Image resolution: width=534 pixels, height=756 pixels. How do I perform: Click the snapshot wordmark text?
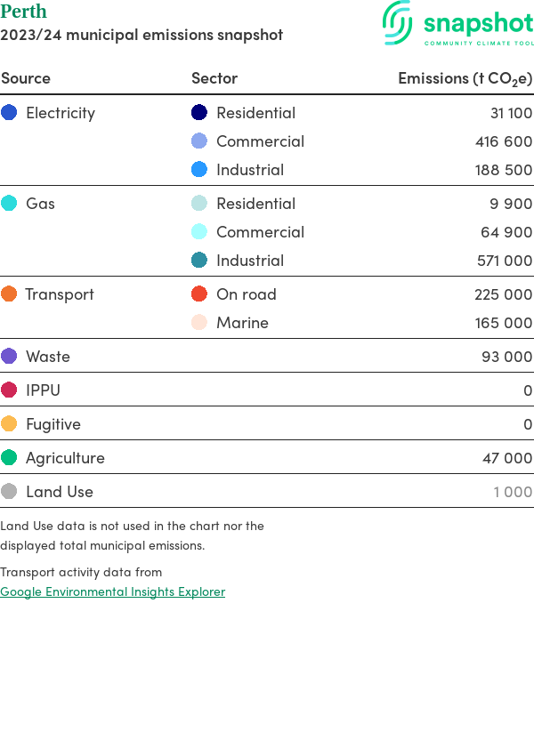(478, 22)
